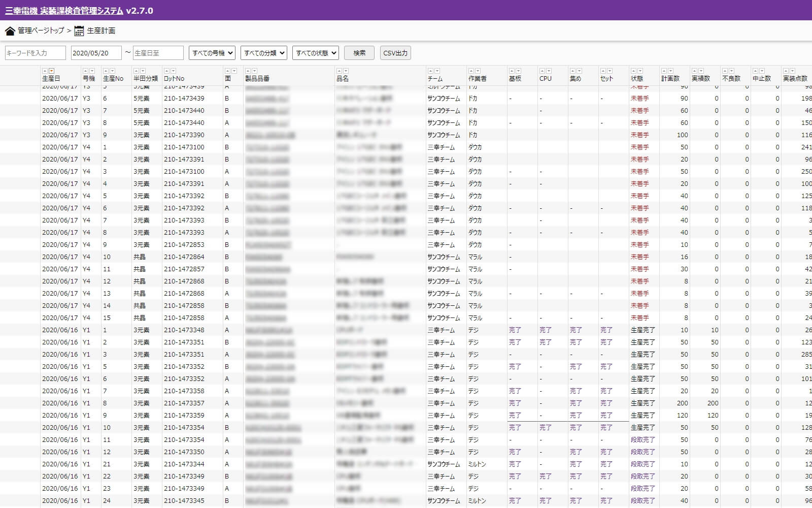Click lot number 210-1472853

[184, 245]
